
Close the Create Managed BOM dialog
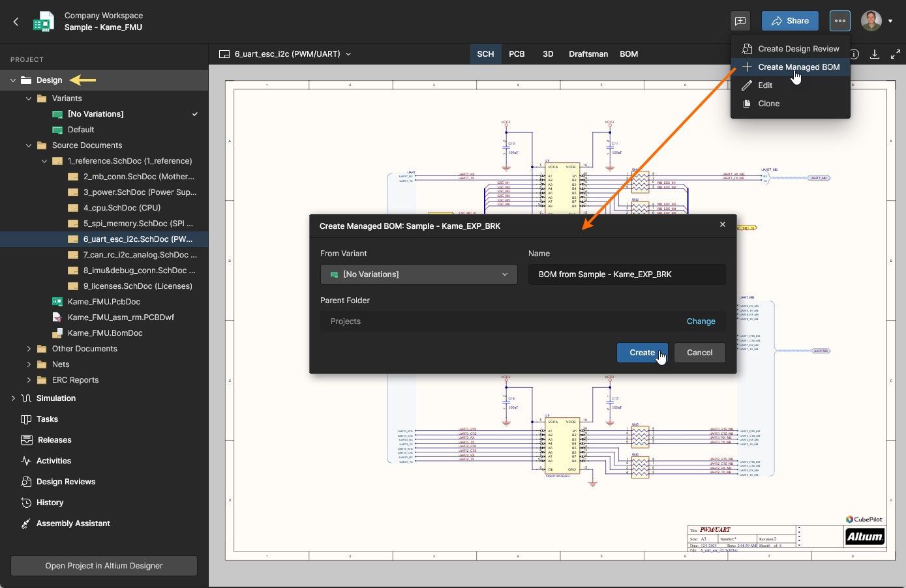tap(722, 224)
